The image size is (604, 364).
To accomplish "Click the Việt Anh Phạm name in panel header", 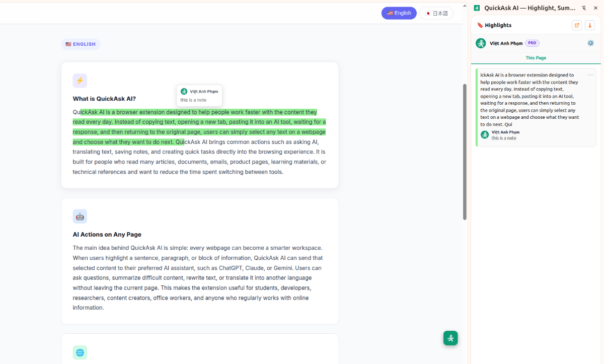I will 506,43.
